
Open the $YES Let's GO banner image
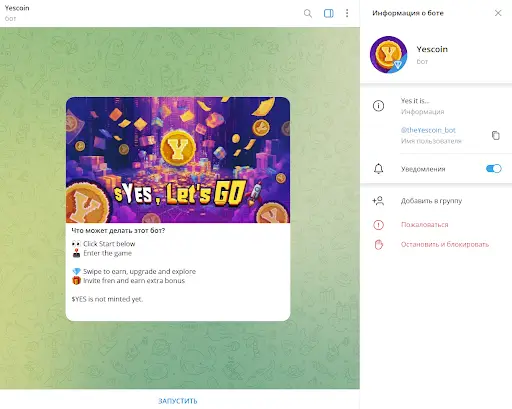178,160
